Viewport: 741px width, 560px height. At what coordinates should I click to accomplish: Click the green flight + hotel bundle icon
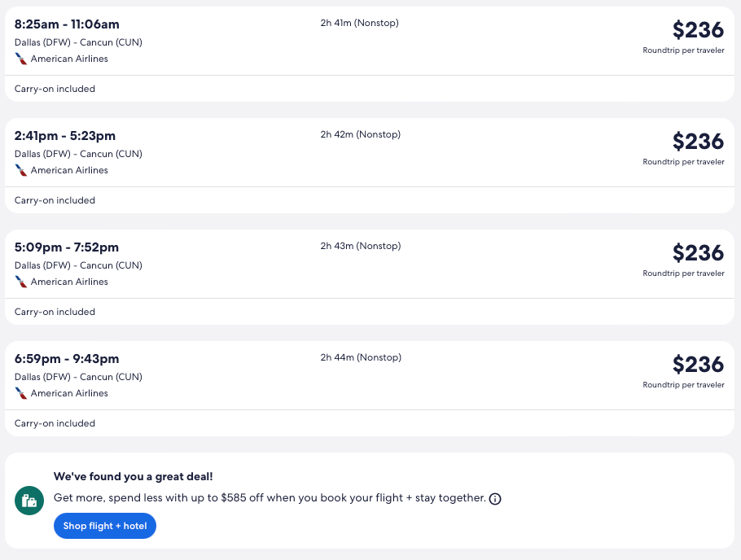point(29,501)
